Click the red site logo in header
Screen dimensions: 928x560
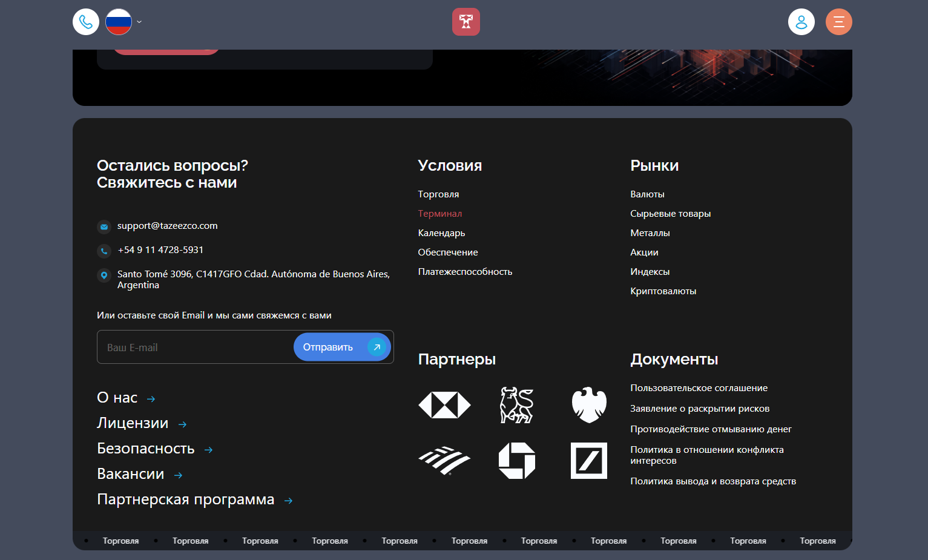tap(466, 22)
